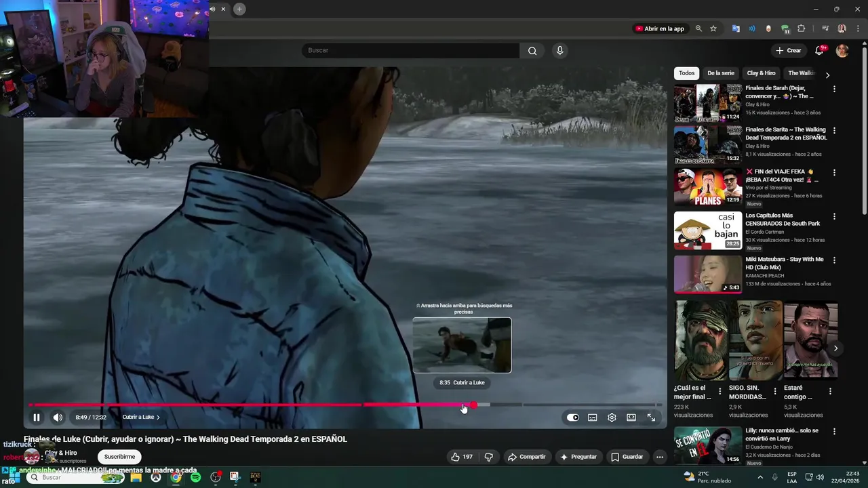
Task: Open the browser media control icon
Action: tap(825, 28)
